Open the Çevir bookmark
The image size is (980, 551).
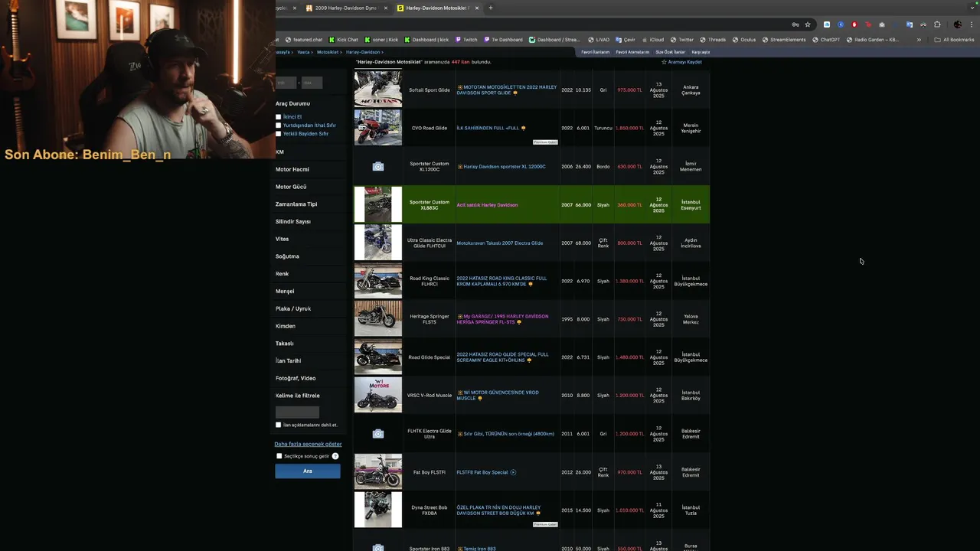click(x=626, y=40)
